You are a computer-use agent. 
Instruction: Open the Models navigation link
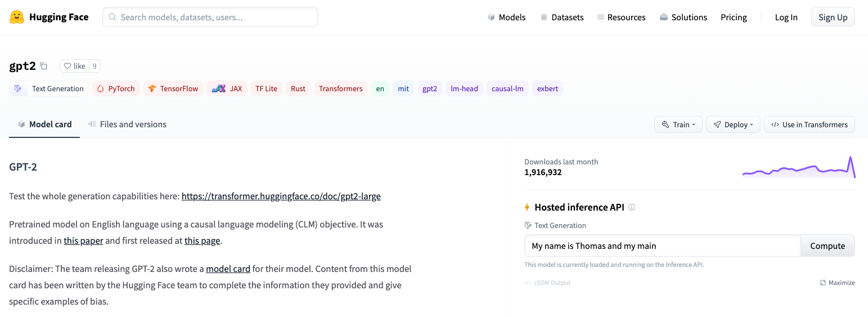coord(506,17)
